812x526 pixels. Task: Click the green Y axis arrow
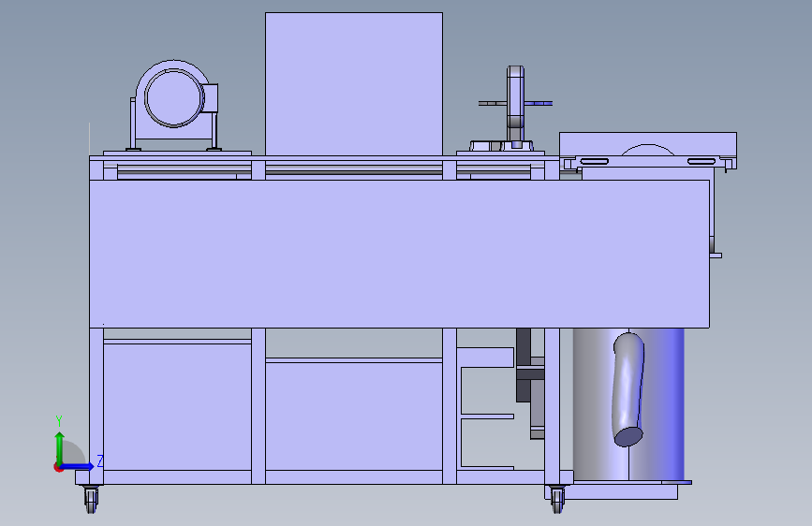(60, 447)
